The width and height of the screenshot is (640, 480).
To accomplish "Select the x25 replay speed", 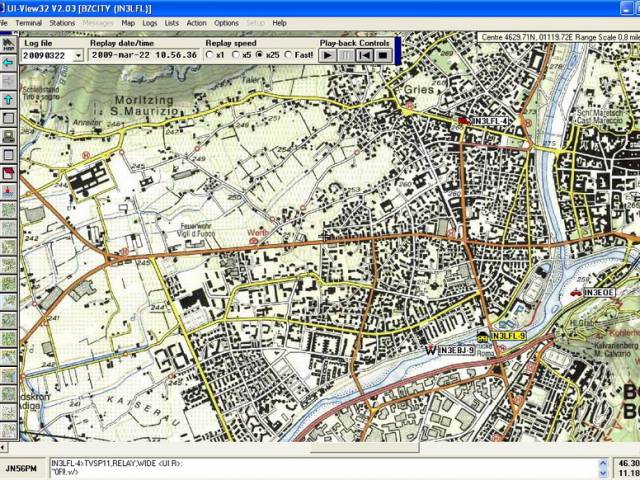I will pyautogui.click(x=260, y=54).
